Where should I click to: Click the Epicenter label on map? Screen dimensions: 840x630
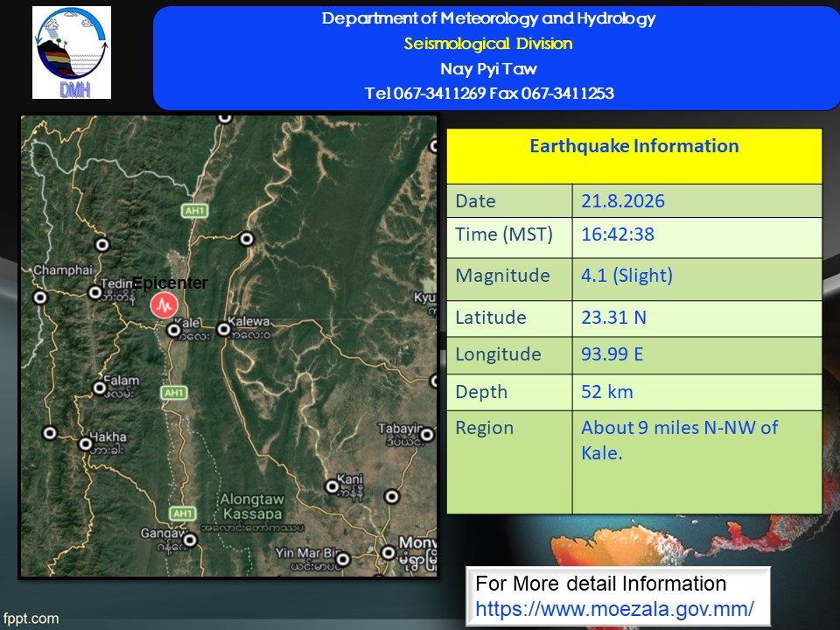[x=170, y=283]
